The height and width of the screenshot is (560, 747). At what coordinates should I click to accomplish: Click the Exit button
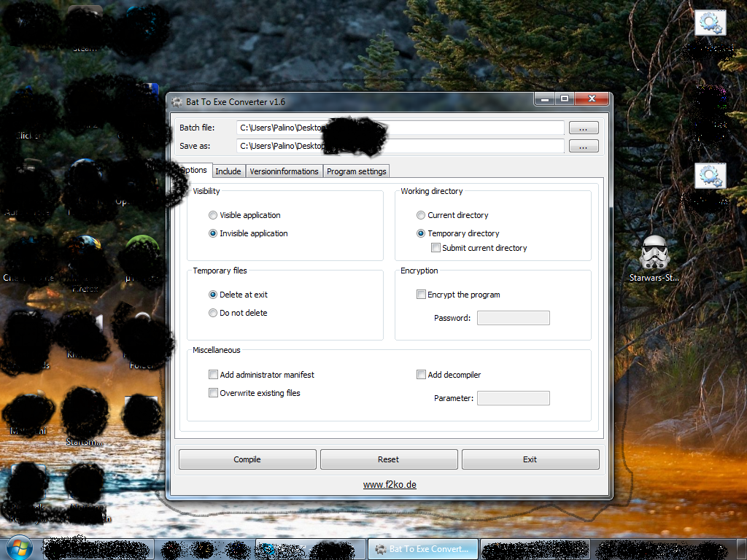(530, 459)
